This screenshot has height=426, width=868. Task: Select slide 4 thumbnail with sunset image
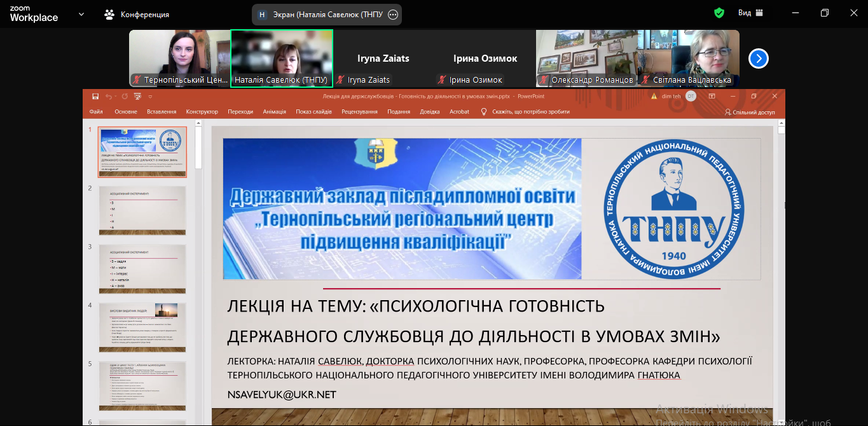coord(142,327)
